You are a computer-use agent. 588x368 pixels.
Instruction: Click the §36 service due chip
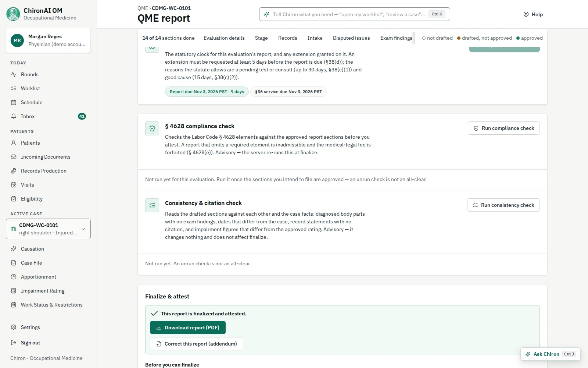pyautogui.click(x=288, y=92)
